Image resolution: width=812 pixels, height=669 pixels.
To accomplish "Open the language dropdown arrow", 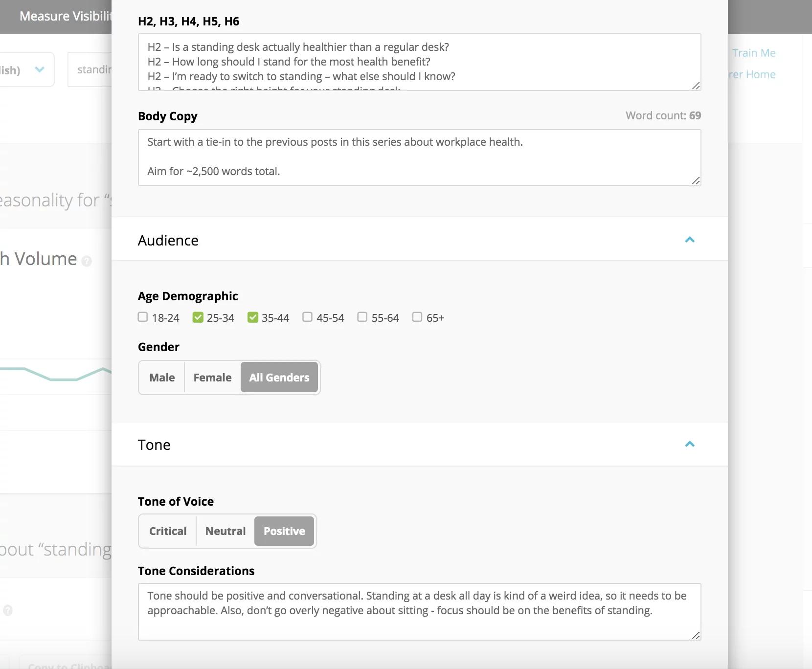I will pos(40,69).
